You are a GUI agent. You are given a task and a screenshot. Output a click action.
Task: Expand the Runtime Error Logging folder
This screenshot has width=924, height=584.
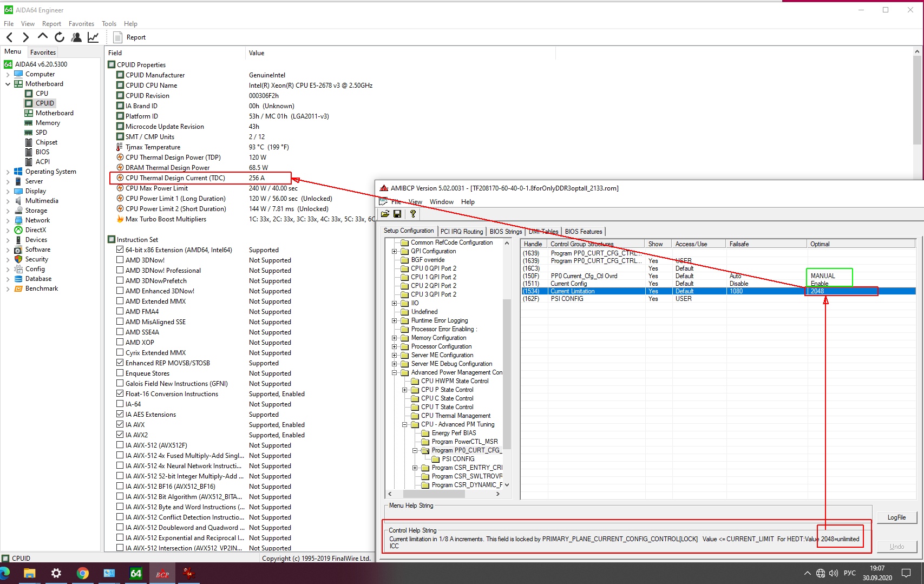395,320
